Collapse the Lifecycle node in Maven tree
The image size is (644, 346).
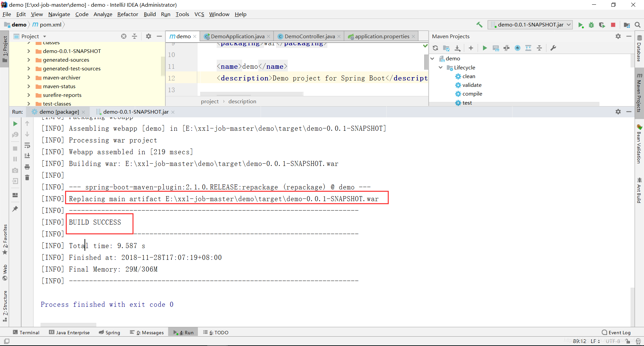441,67
